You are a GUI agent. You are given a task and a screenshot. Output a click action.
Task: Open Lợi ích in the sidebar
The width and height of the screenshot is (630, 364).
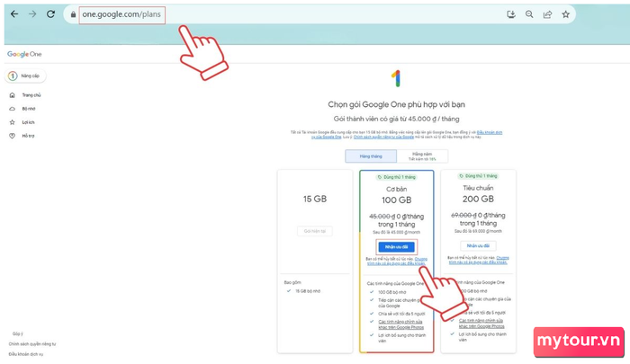[28, 122]
